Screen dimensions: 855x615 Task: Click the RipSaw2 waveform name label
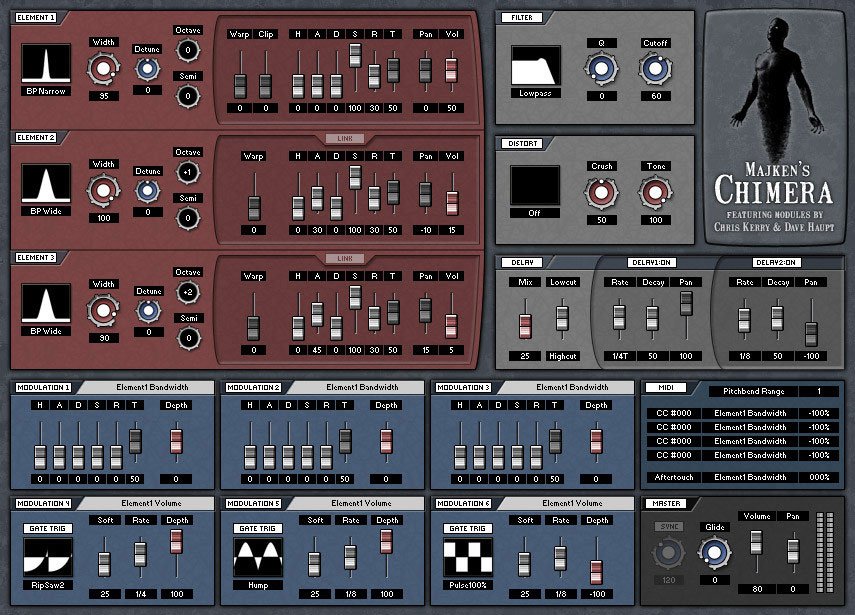point(48,585)
